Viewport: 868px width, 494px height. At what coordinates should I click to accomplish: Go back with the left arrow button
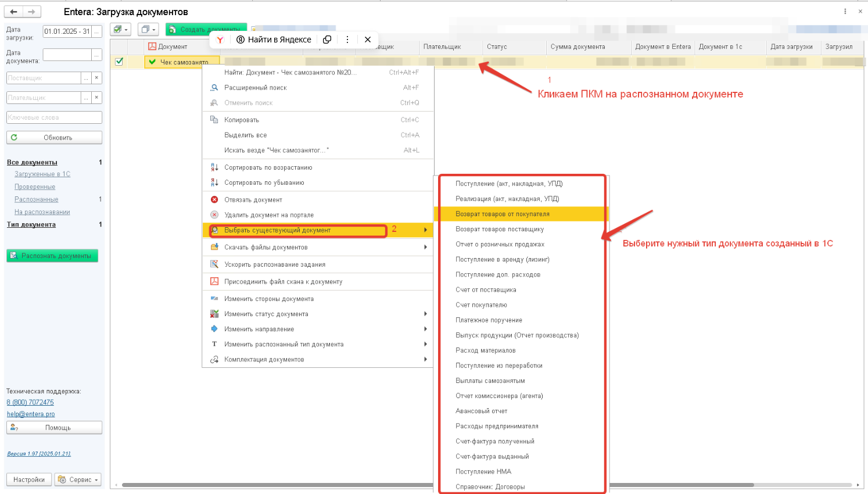coord(13,12)
